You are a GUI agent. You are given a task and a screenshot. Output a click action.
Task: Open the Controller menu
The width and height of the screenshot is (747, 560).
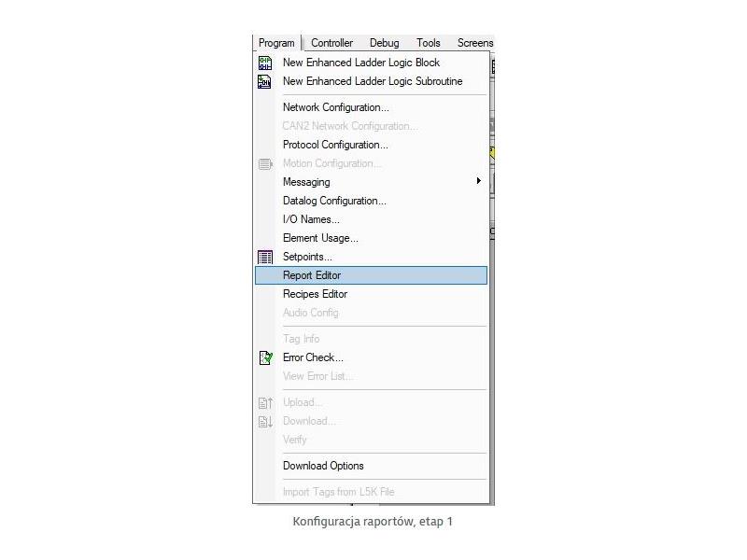[331, 43]
